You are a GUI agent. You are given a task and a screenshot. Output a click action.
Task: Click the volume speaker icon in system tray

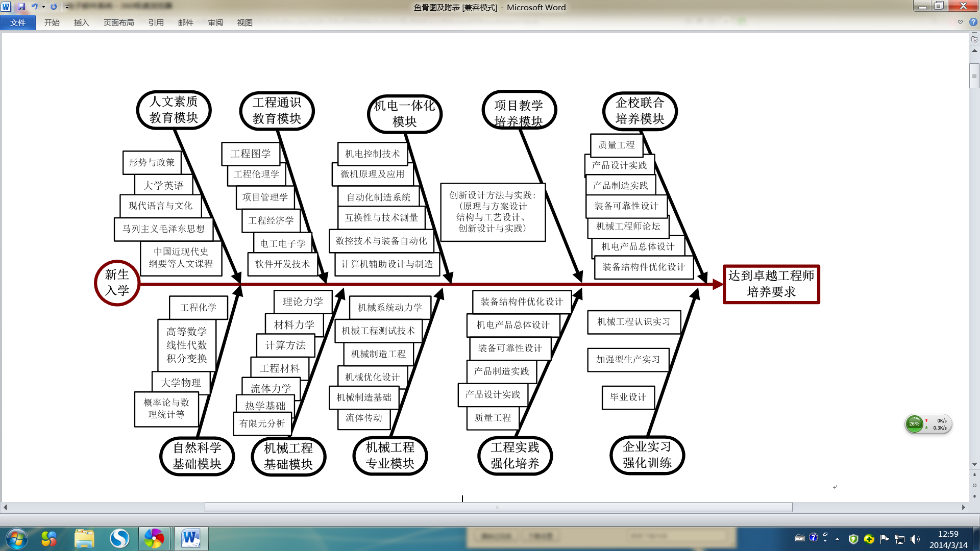[x=914, y=539]
